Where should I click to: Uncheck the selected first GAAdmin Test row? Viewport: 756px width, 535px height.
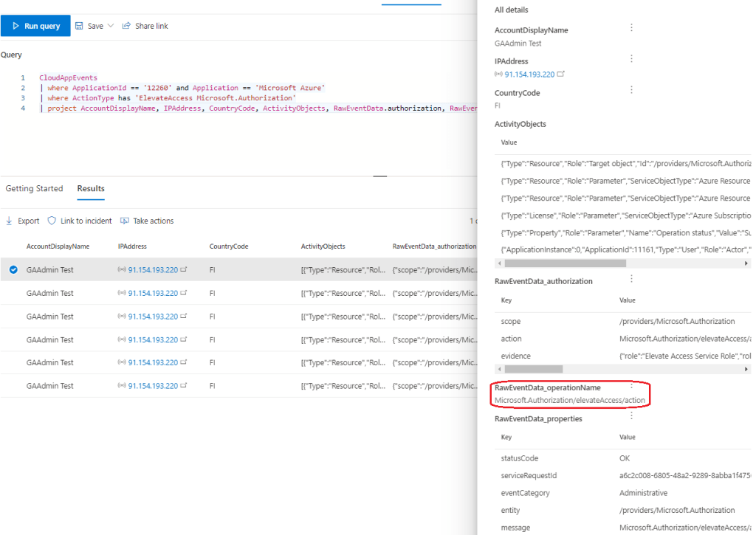click(13, 270)
